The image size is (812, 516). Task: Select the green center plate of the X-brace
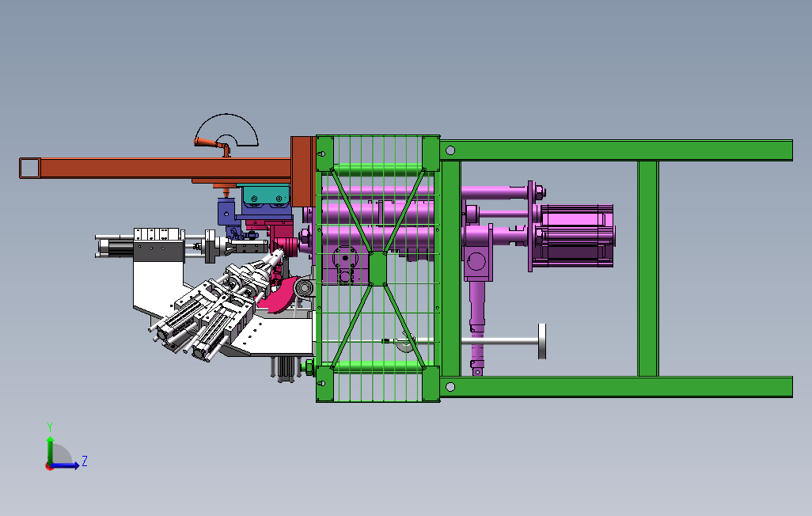click(378, 268)
